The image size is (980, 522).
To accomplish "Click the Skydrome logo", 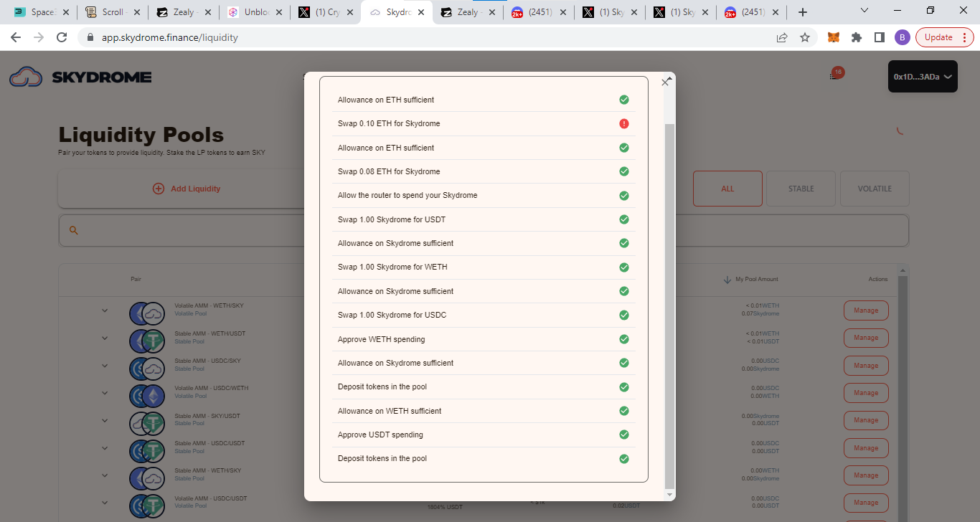I will coord(80,77).
